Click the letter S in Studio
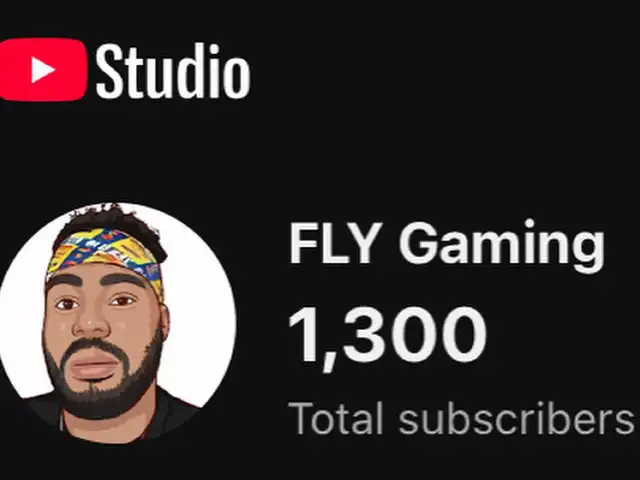Viewport: 640px width, 480px height. tap(109, 71)
